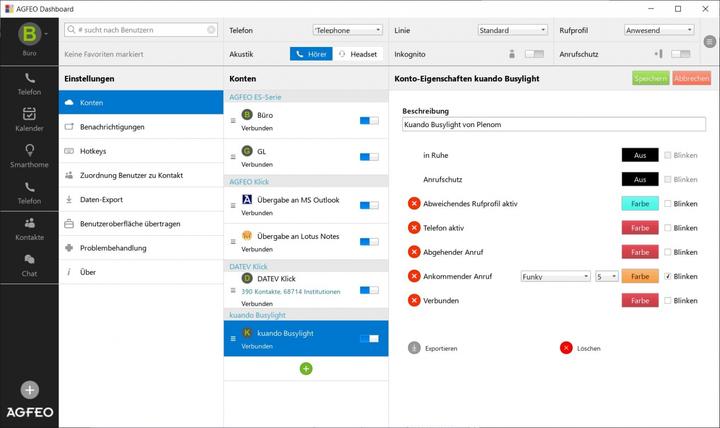Toggle the kuando Busylight switch

click(x=369, y=338)
